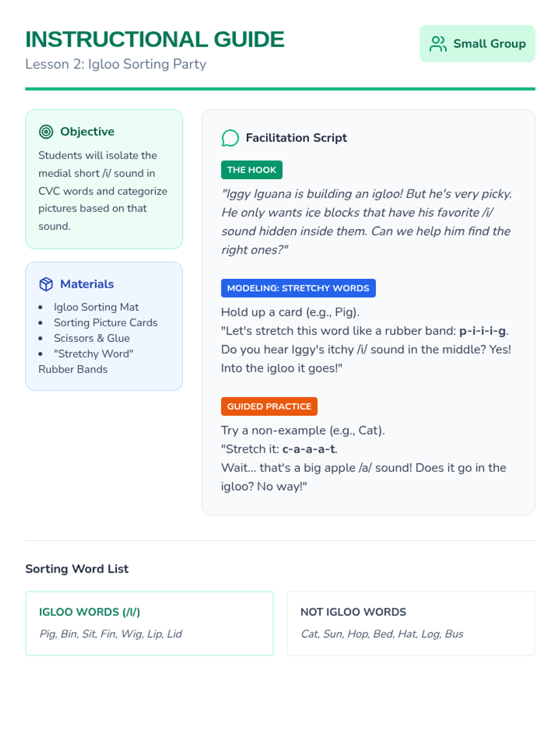Select the Scissors & Glue item
Screen dimensions: 560x747
(x=91, y=338)
